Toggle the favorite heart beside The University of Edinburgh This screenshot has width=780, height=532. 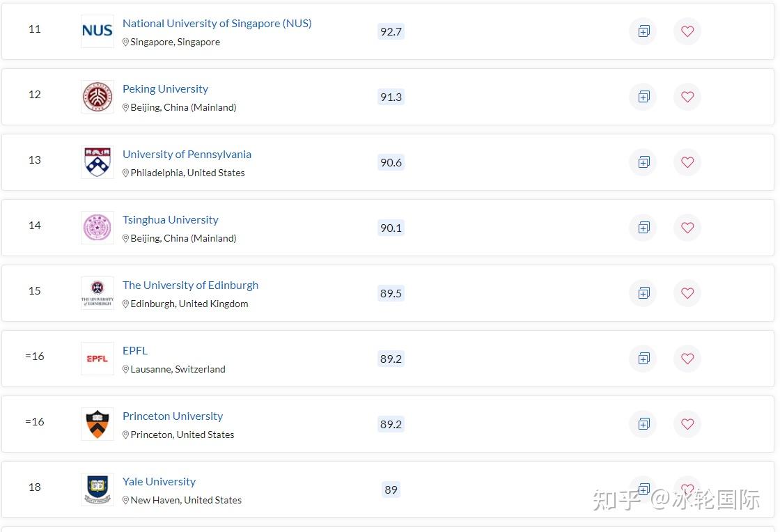(687, 293)
